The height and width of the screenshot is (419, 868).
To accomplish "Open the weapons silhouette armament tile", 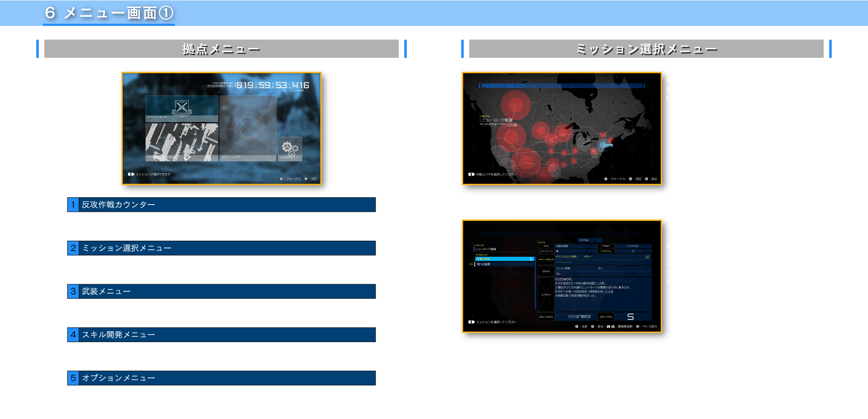I will point(182,142).
